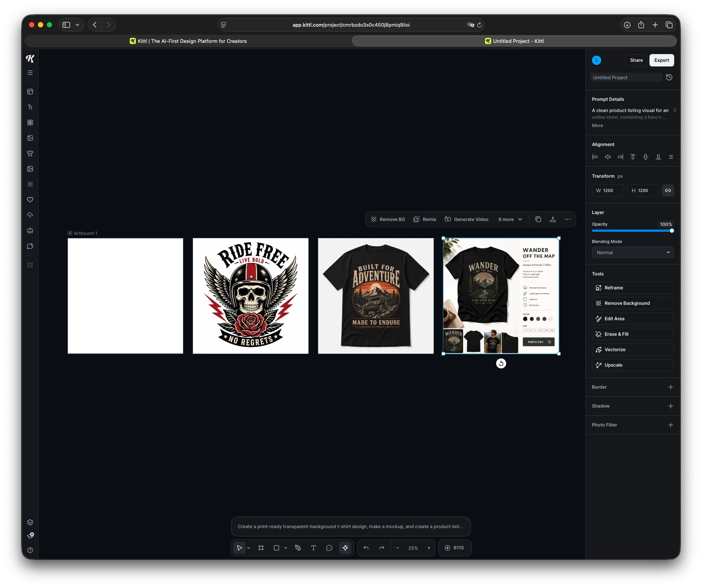Duplicate the selected image

[x=538, y=219]
